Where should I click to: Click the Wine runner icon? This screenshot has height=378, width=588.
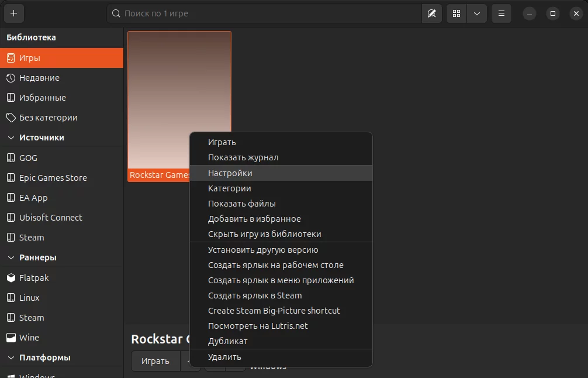click(x=11, y=338)
